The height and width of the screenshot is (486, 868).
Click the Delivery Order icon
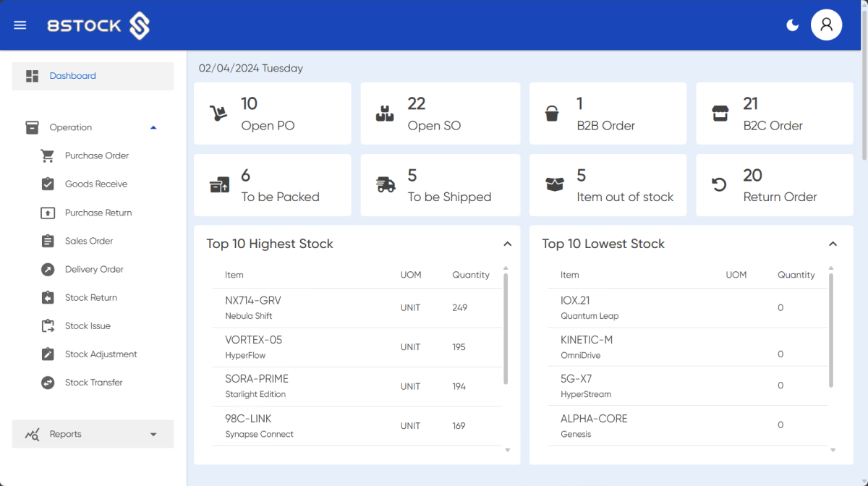(46, 269)
